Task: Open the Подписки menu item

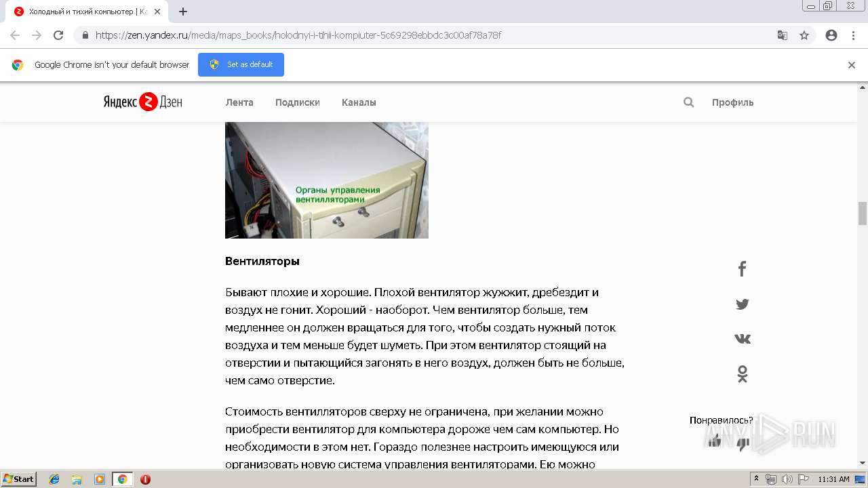Action: click(297, 102)
